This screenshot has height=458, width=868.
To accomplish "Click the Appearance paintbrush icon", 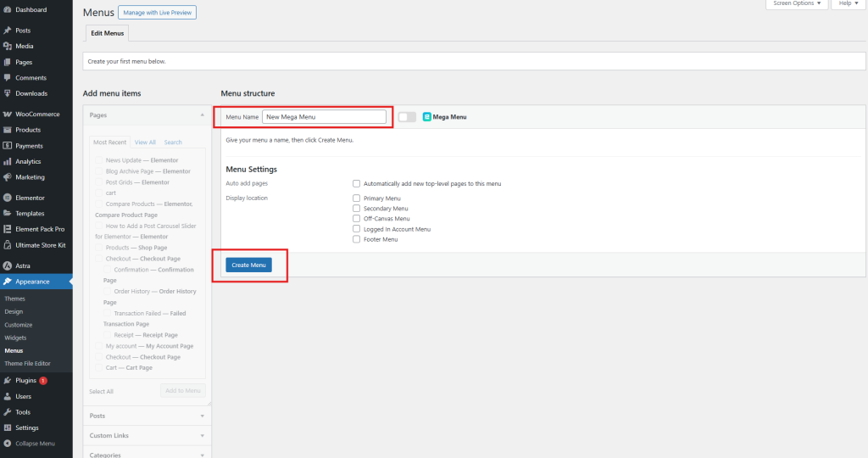I will 7,282.
